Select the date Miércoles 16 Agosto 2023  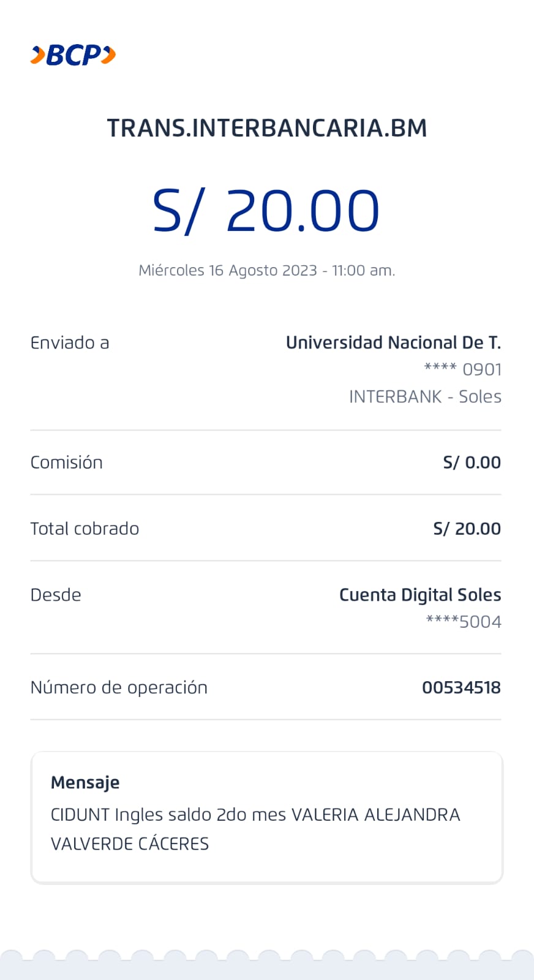coord(228,270)
